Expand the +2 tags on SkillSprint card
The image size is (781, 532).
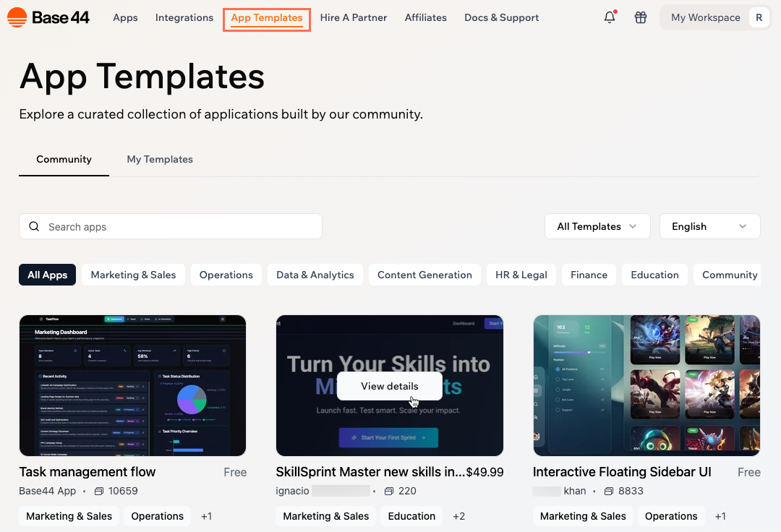pyautogui.click(x=458, y=516)
